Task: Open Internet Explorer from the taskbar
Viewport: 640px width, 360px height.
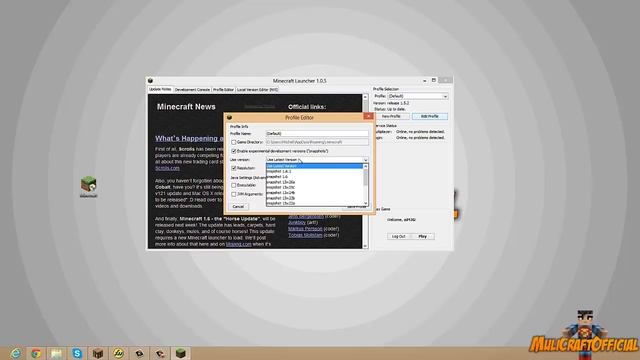Action: [x=15, y=353]
